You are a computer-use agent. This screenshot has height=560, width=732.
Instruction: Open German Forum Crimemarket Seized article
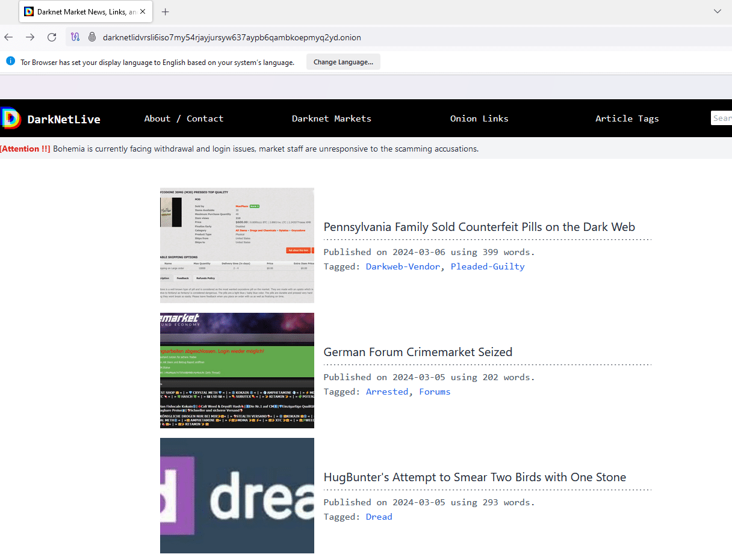point(418,352)
